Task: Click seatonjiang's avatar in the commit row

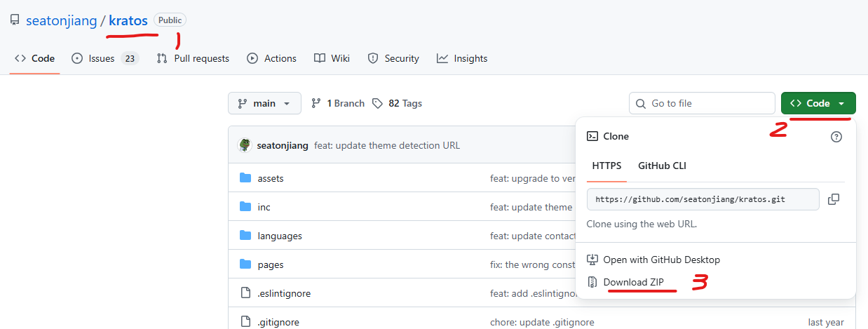Action: [245, 145]
